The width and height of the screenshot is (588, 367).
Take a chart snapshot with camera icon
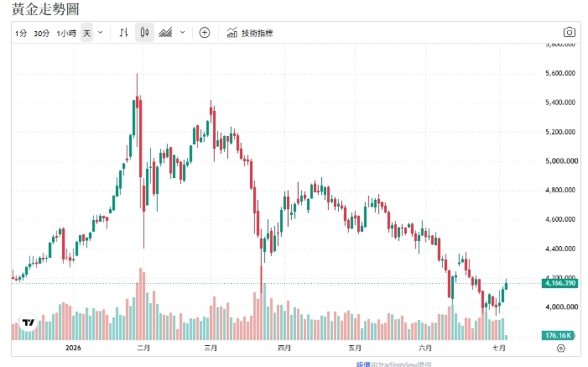pyautogui.click(x=570, y=32)
